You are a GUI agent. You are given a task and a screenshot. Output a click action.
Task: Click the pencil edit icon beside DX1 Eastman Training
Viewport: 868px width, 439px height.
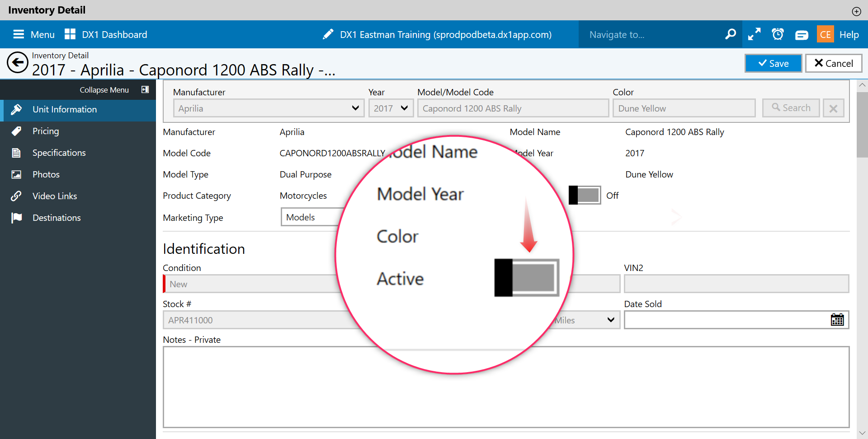pos(328,34)
